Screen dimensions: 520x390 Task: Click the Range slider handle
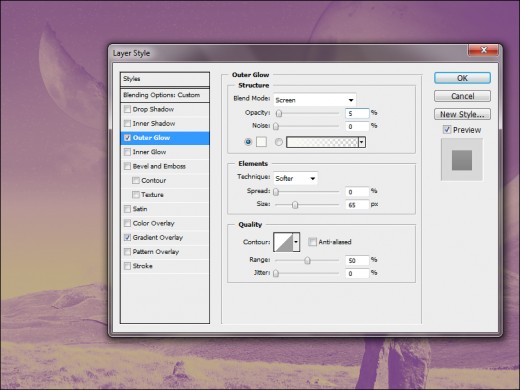pos(307,260)
